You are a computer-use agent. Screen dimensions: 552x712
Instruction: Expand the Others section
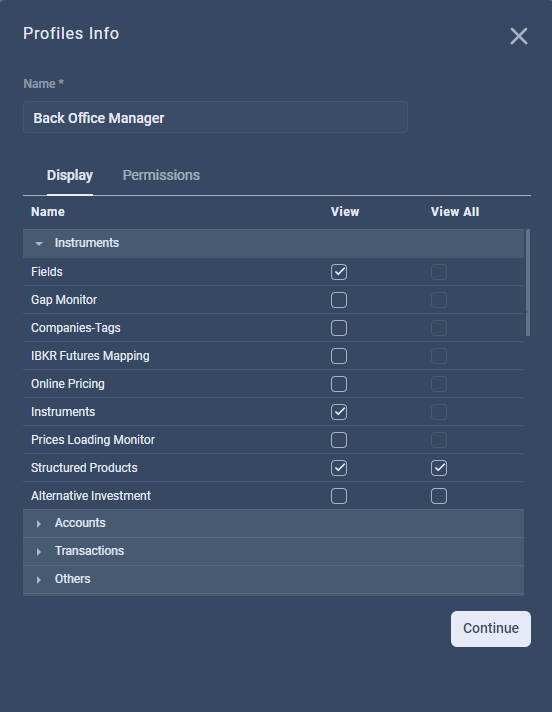point(39,580)
